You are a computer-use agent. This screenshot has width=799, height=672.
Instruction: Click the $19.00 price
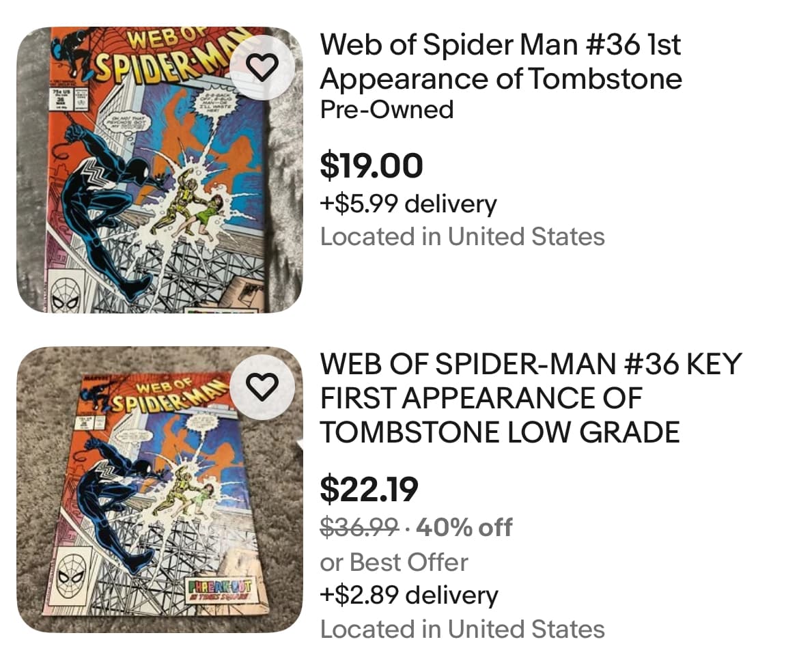(372, 166)
